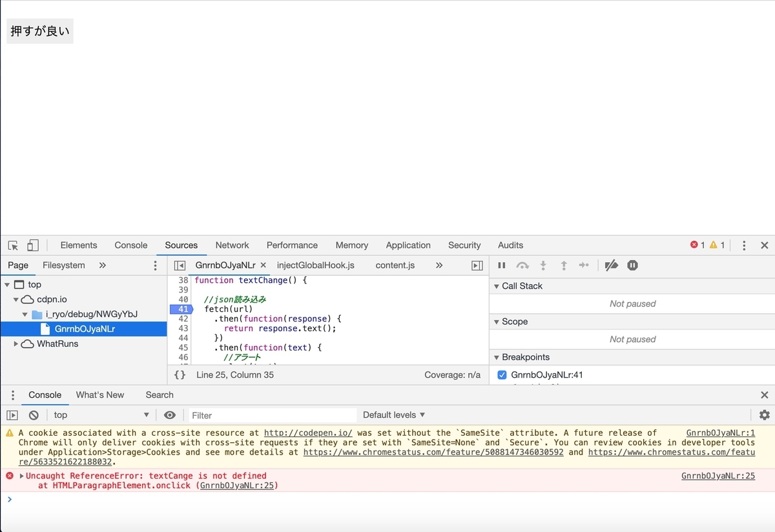Image resolution: width=775 pixels, height=532 pixels.
Task: Close the console drawer
Action: [765, 395]
